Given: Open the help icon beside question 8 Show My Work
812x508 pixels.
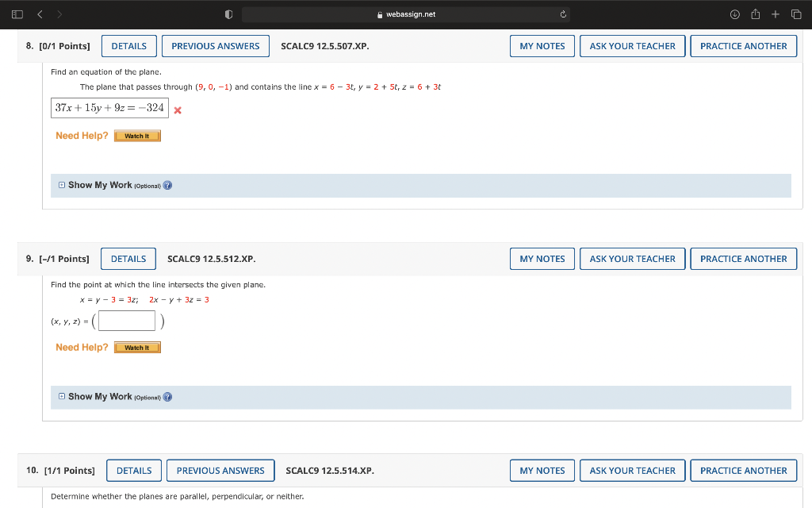Looking at the screenshot, I should pos(168,186).
